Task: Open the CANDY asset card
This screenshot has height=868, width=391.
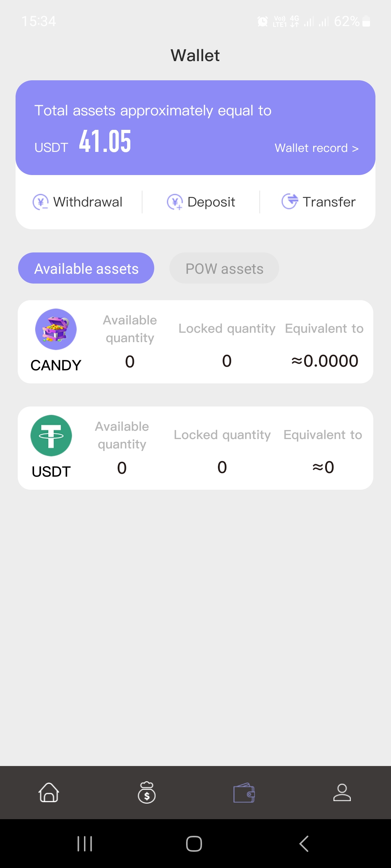Action: click(x=195, y=342)
